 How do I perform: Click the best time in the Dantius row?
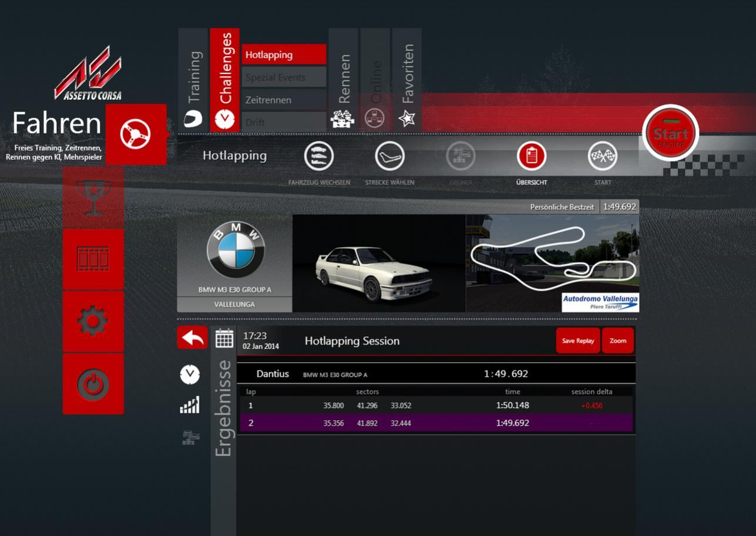click(x=506, y=373)
